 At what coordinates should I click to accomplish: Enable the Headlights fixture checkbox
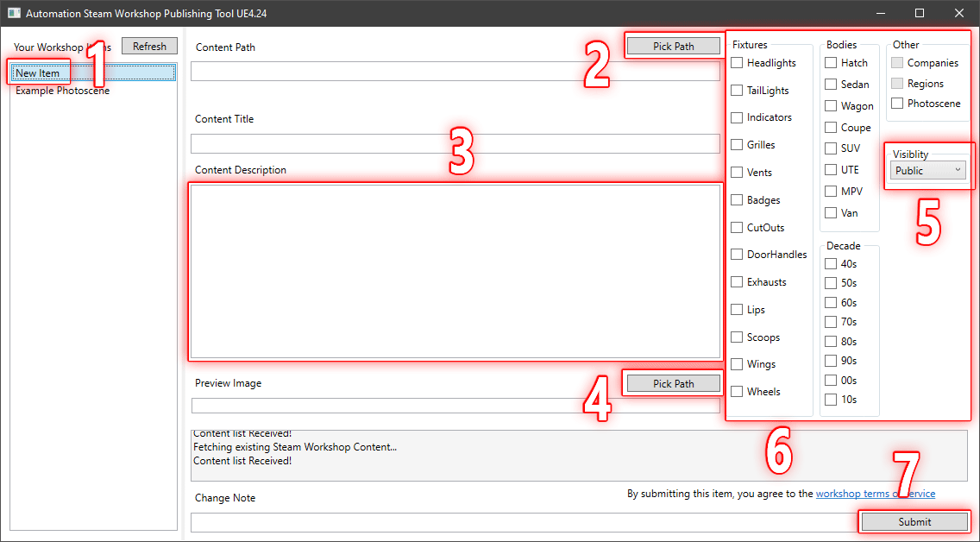737,62
